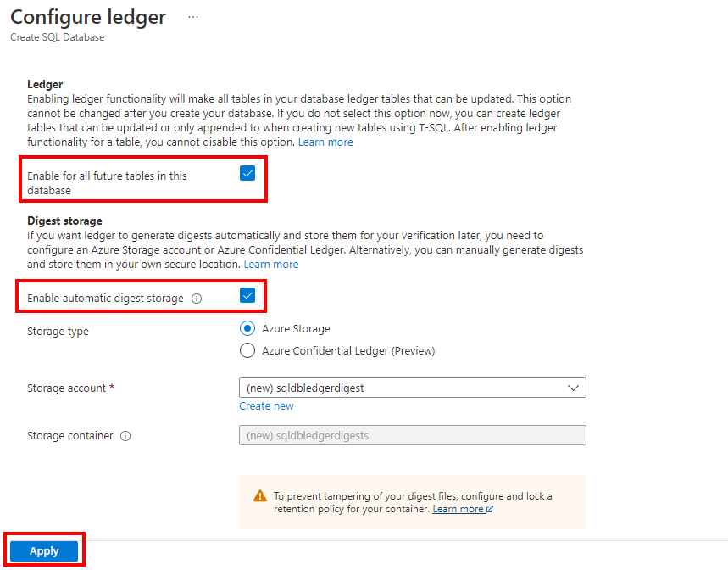Click the Create SQL Database breadcrumb label
This screenshot has height=570, width=728.
[57, 36]
